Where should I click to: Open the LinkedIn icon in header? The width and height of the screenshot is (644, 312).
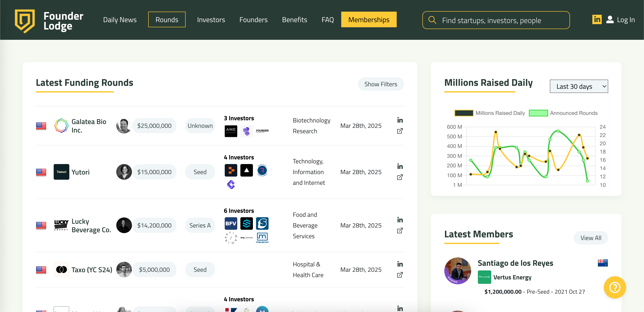597,19
